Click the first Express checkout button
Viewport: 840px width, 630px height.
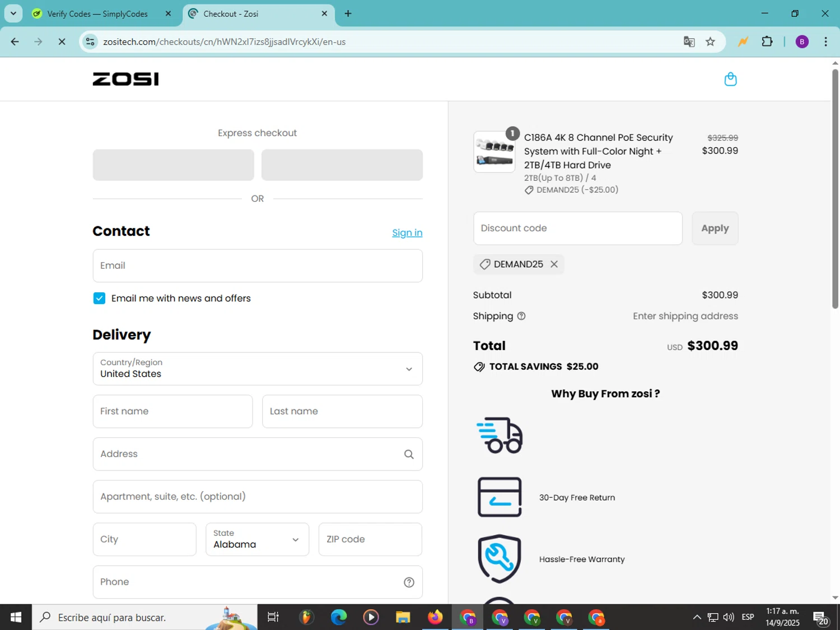(174, 165)
